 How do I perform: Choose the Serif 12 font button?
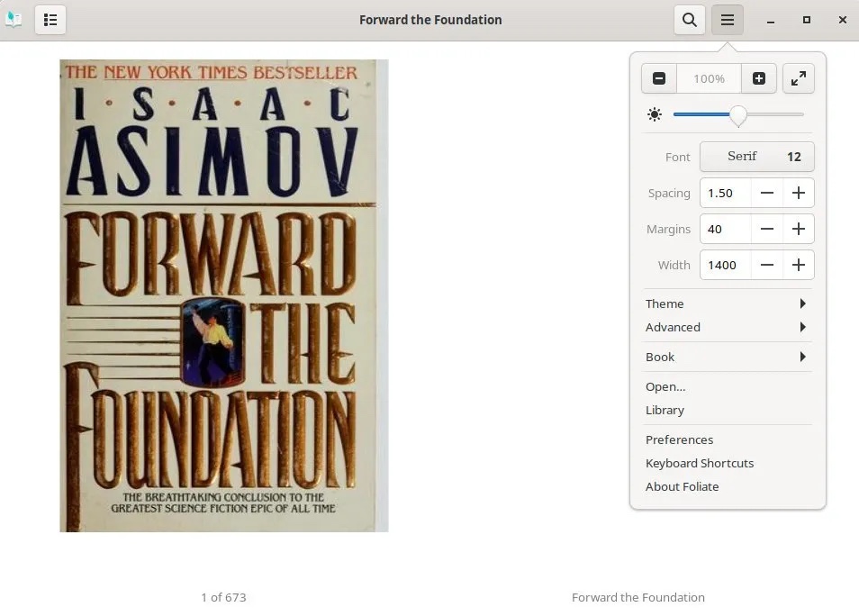757,157
